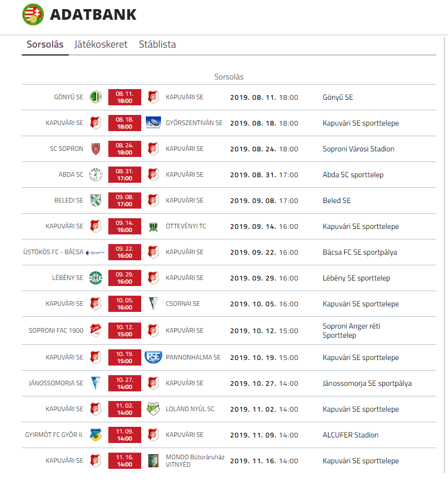Click the LOLAND NYÚL SC team name
This screenshot has width=448, height=482.
pos(190,409)
